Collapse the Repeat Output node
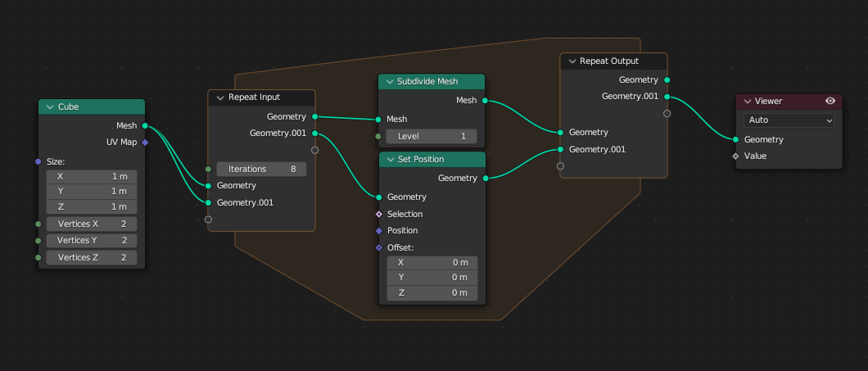Viewport: 868px width, 371px height. click(x=571, y=61)
